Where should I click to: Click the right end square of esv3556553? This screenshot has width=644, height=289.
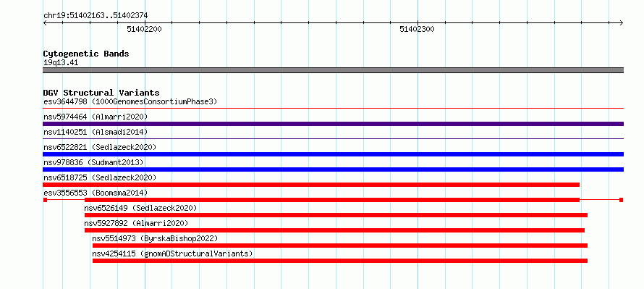[622, 200]
